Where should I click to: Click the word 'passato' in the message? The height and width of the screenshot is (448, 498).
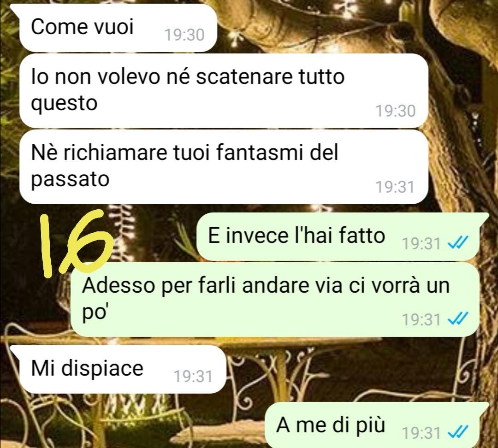pyautogui.click(x=70, y=179)
